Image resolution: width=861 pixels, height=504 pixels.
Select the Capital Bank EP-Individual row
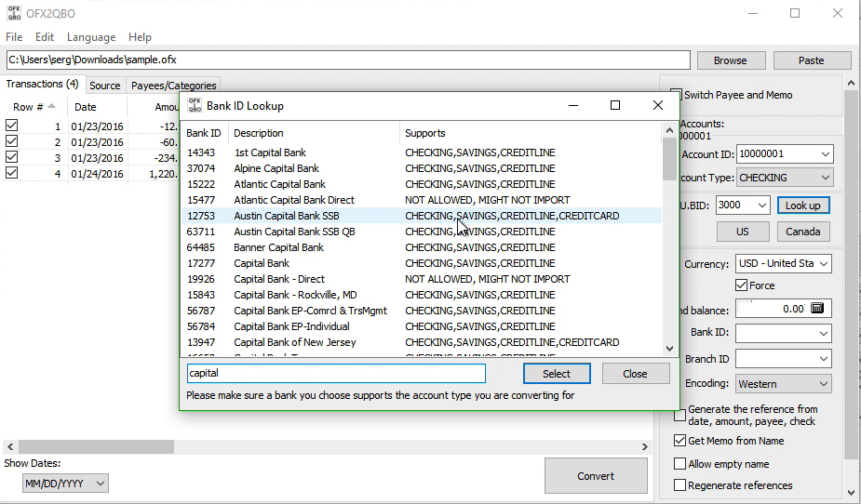(x=421, y=326)
